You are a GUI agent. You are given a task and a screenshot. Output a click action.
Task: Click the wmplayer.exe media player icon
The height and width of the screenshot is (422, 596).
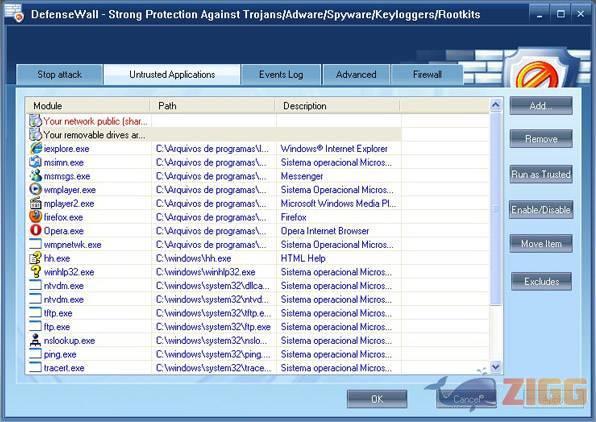pyautogui.click(x=35, y=189)
